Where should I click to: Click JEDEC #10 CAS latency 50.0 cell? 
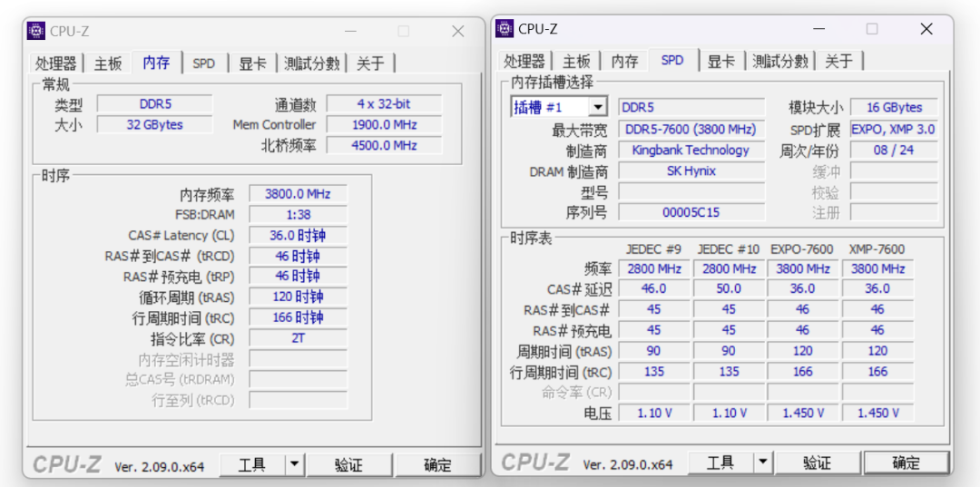[729, 288]
